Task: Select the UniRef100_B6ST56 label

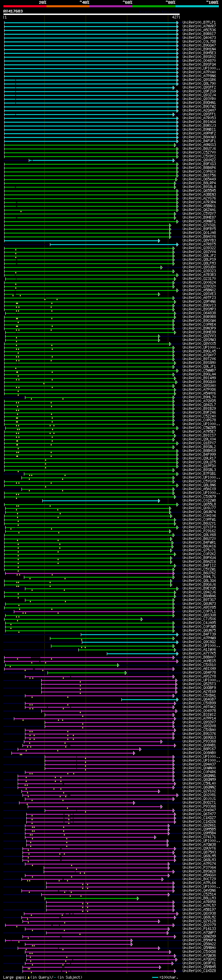Action: coord(199,175)
